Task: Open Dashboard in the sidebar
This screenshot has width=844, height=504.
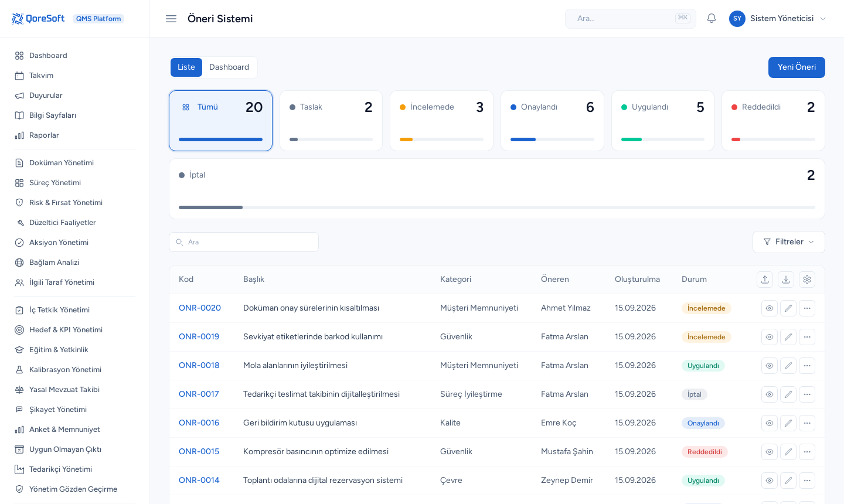Action: (x=75, y=56)
